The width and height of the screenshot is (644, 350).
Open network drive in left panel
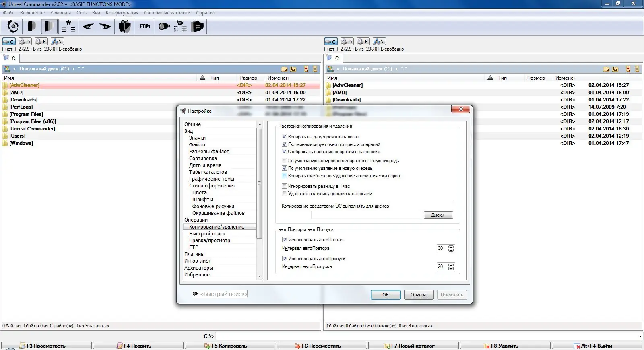(57, 41)
